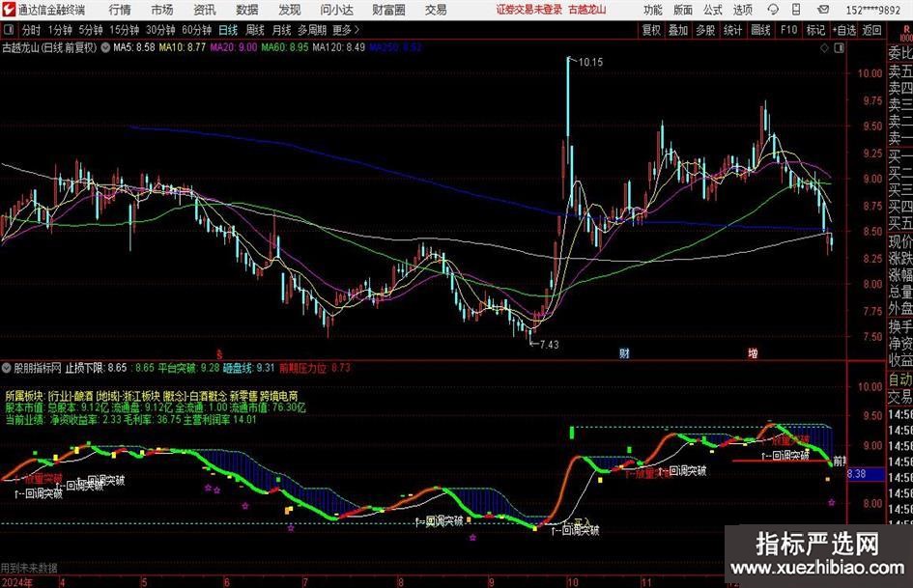
Task: Click the 叠加 overlay button
Action: pos(678,30)
